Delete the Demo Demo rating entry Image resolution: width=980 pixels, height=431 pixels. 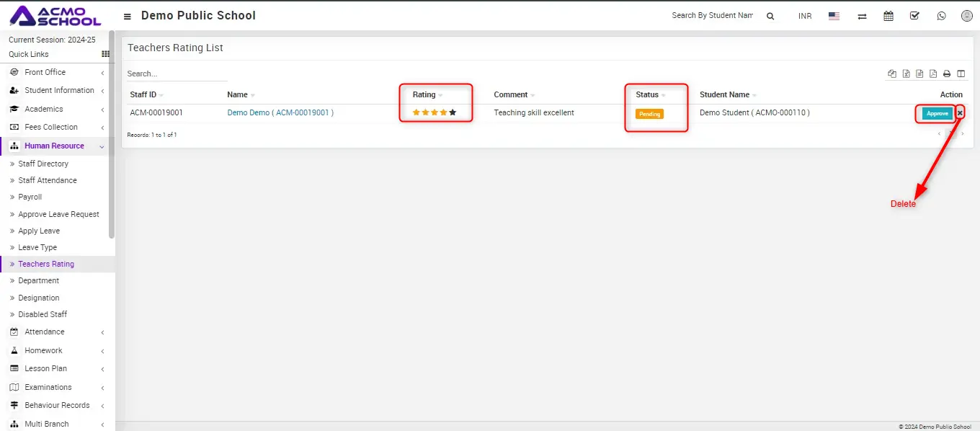[x=960, y=113]
